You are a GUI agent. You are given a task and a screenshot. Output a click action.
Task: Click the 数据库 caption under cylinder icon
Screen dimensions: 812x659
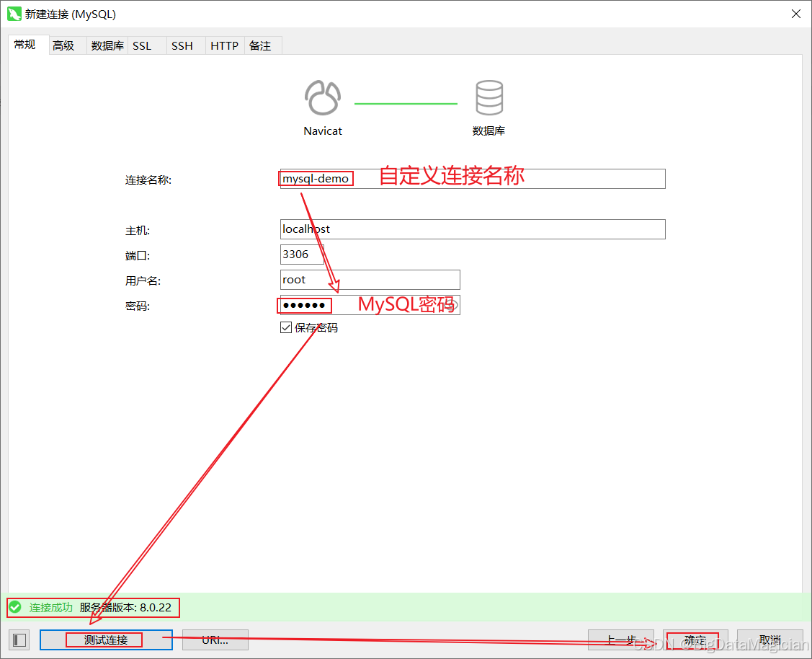coord(488,131)
